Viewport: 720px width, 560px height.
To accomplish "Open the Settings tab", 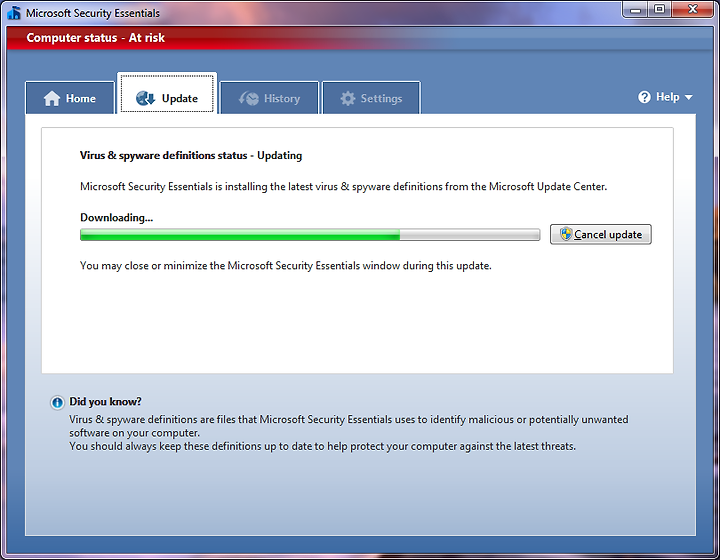I will [x=371, y=98].
